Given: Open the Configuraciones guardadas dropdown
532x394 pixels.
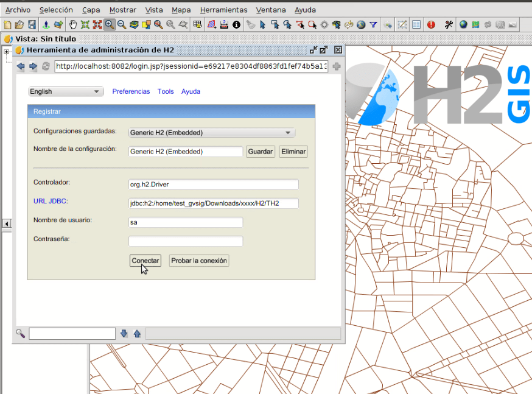Looking at the screenshot, I should tap(211, 133).
